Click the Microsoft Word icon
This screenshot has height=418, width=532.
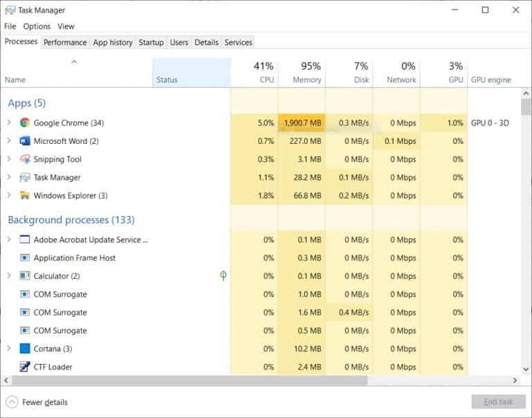pos(24,140)
